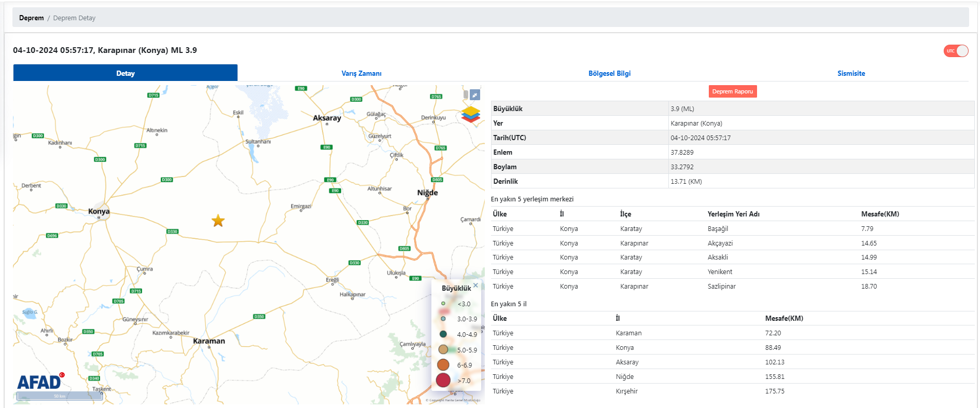
Task: Click the Karaman city label on map
Action: tap(209, 341)
